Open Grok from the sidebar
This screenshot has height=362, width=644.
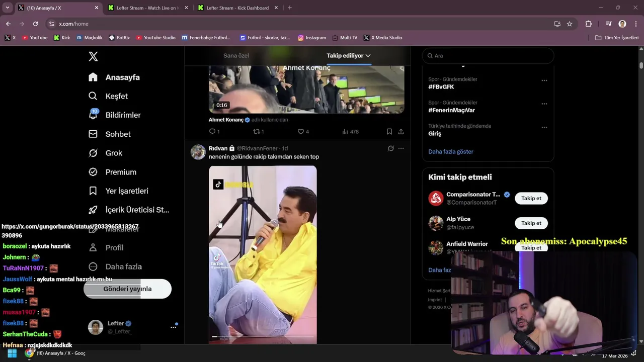tap(106, 153)
